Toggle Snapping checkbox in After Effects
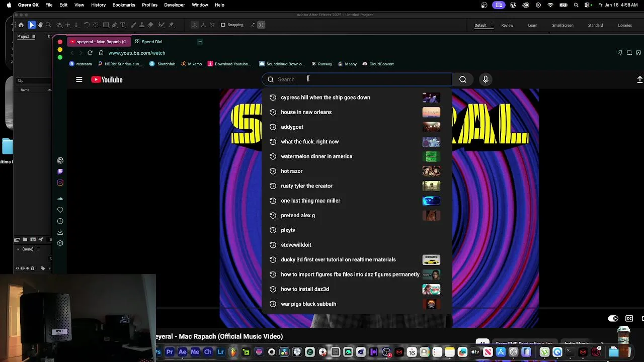Viewport: 644px width, 362px height. (x=223, y=25)
